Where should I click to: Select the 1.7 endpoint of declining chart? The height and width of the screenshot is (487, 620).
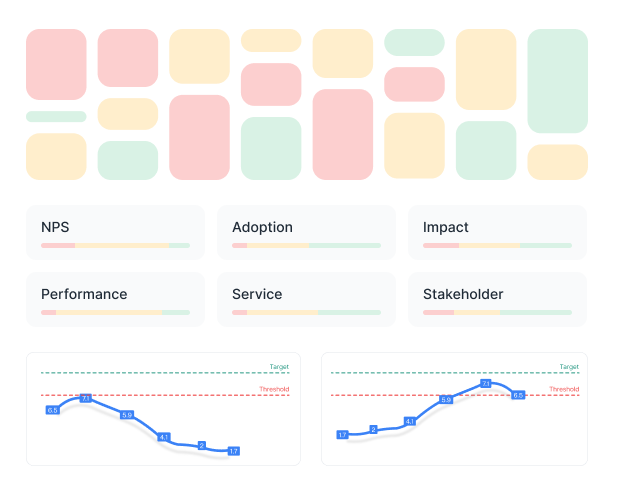coord(233,451)
